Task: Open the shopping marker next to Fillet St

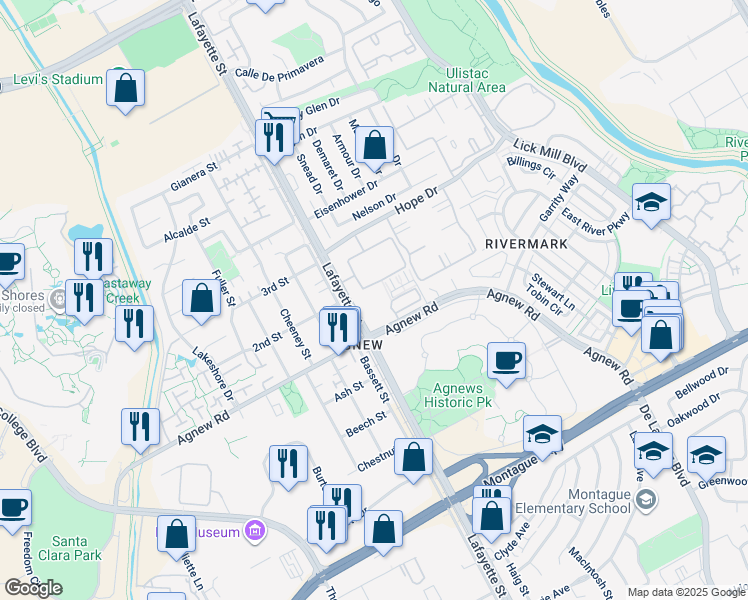Action: click(x=201, y=298)
